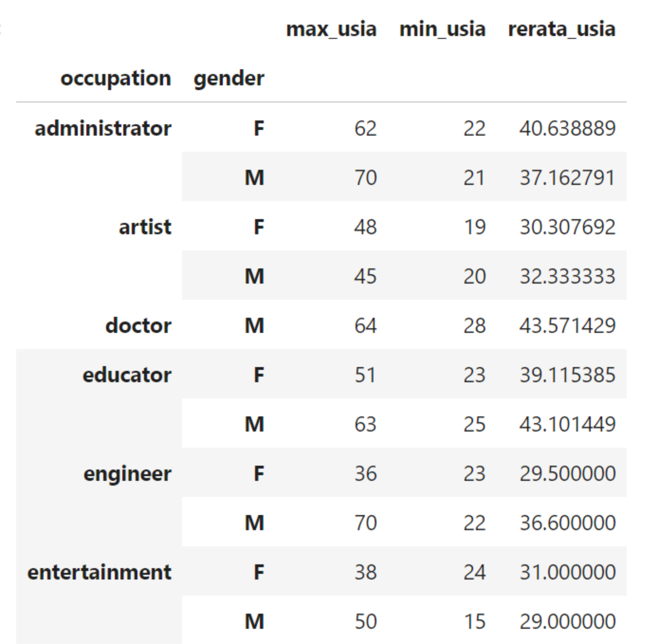Click the 29.500000 engineer female cell
645x644 pixels.
point(567,474)
